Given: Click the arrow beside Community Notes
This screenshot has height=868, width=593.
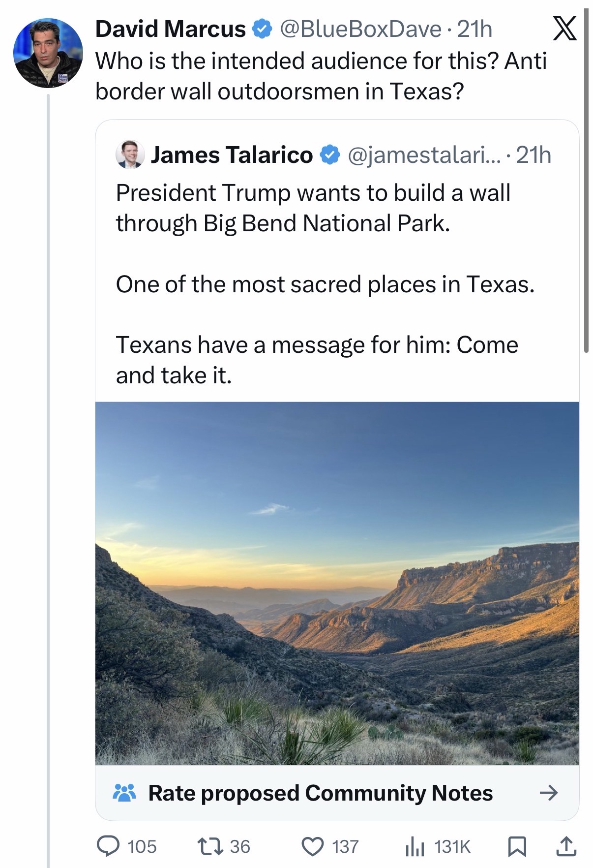Looking at the screenshot, I should (x=548, y=793).
